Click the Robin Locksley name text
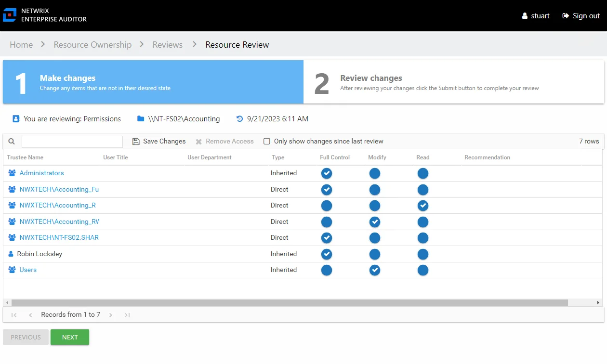Viewport: 607px width, 364px height. coord(40,254)
